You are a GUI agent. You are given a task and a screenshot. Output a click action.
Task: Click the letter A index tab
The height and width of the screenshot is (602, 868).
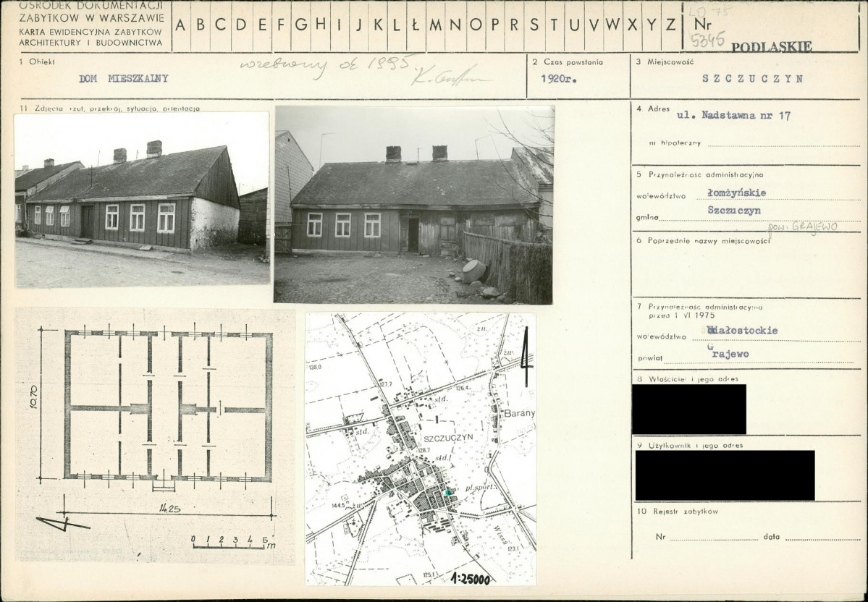click(x=182, y=25)
